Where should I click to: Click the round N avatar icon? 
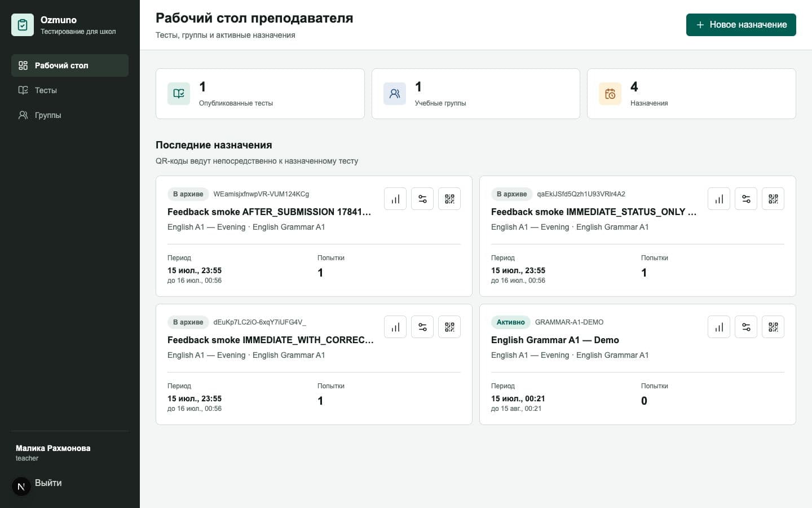click(x=21, y=487)
